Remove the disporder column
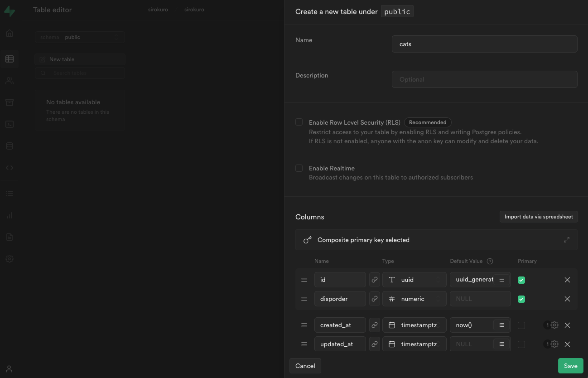The height and width of the screenshot is (378, 588). pyautogui.click(x=567, y=299)
